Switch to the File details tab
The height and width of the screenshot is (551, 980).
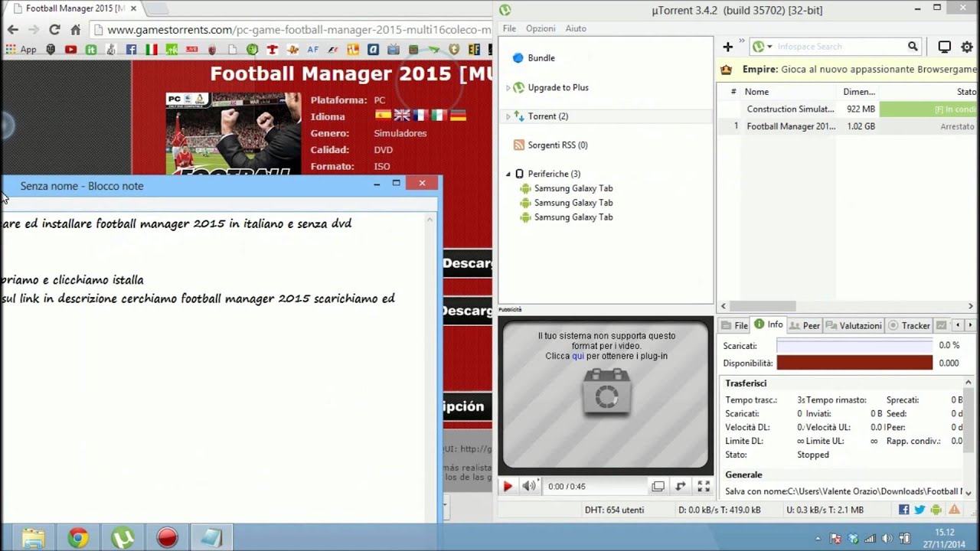click(x=734, y=325)
